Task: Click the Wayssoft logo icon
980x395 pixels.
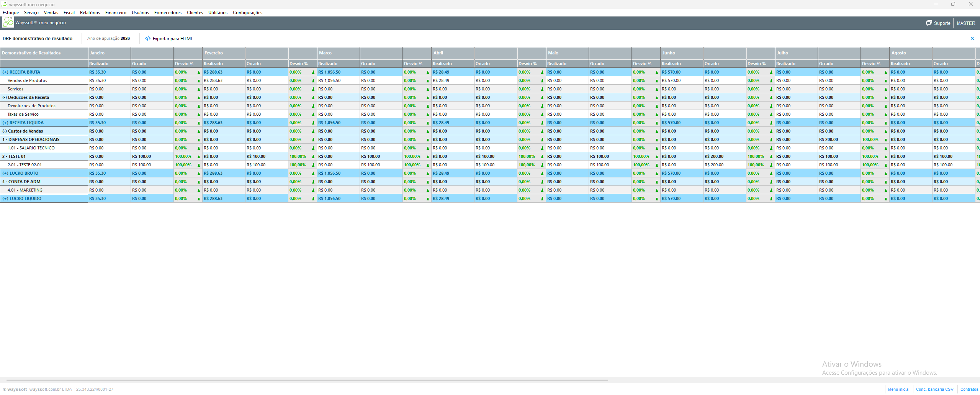Action: click(x=8, y=22)
